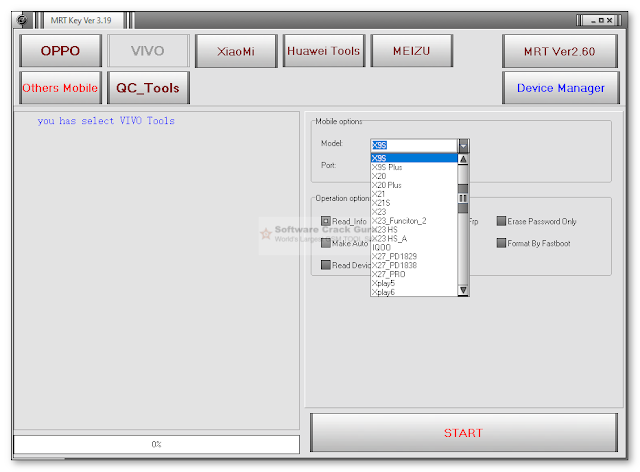Open Device Manager
Viewport: 640px width, 472px height.
pyautogui.click(x=560, y=88)
